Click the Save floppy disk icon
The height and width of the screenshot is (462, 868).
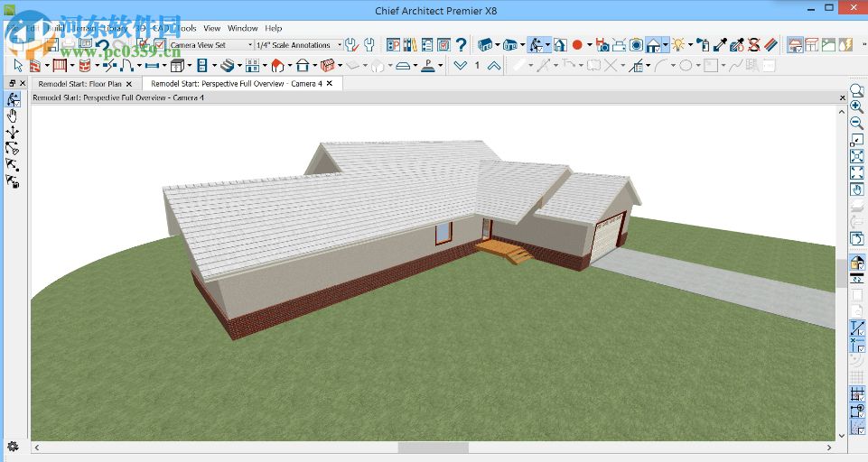click(51, 45)
